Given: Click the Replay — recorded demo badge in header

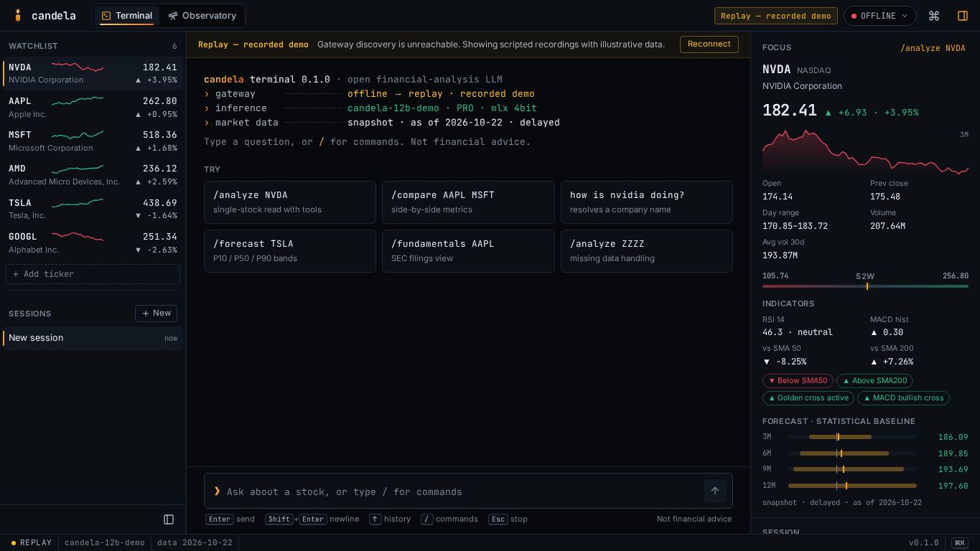Looking at the screenshot, I should [776, 16].
